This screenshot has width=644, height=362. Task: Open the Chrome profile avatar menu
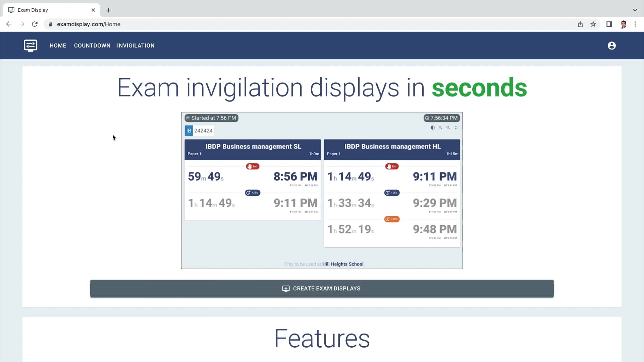[623, 24]
